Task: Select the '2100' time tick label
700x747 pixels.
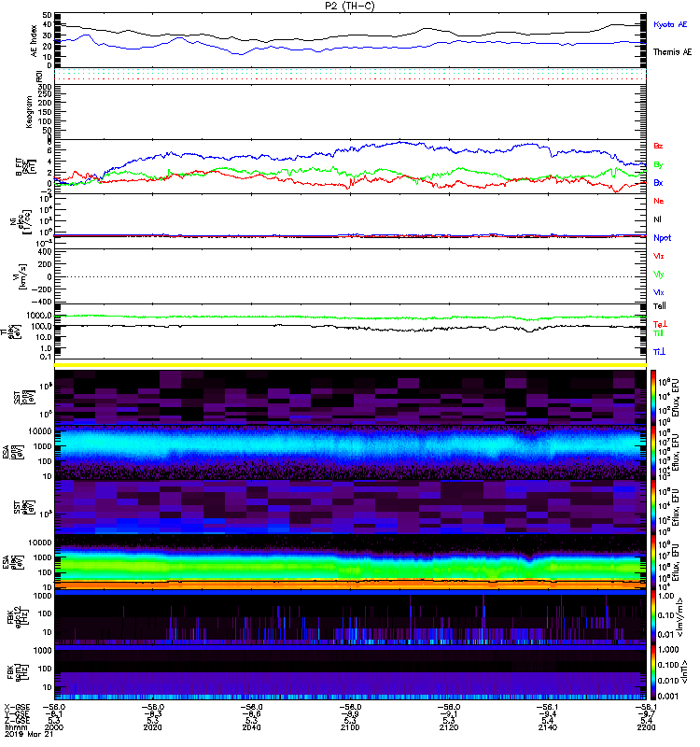Action: point(350,727)
